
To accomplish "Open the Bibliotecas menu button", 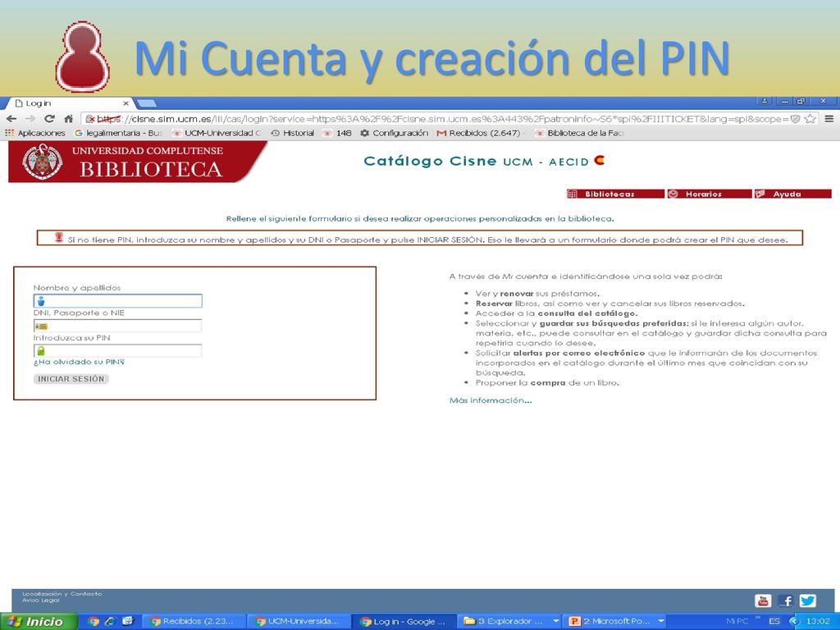I will point(615,194).
